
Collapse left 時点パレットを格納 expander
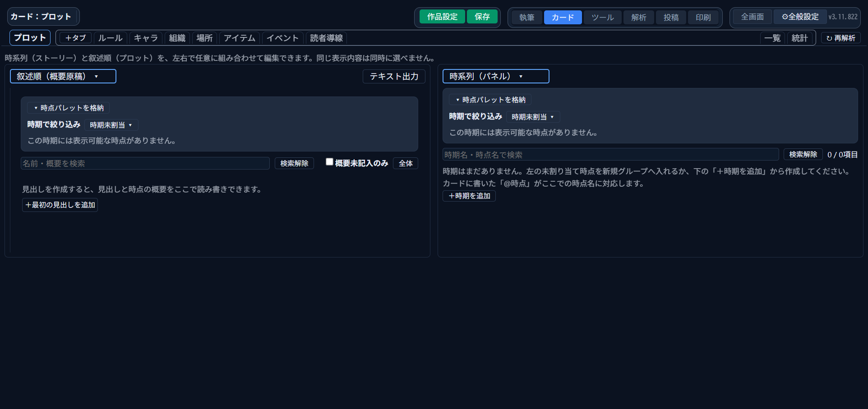69,108
